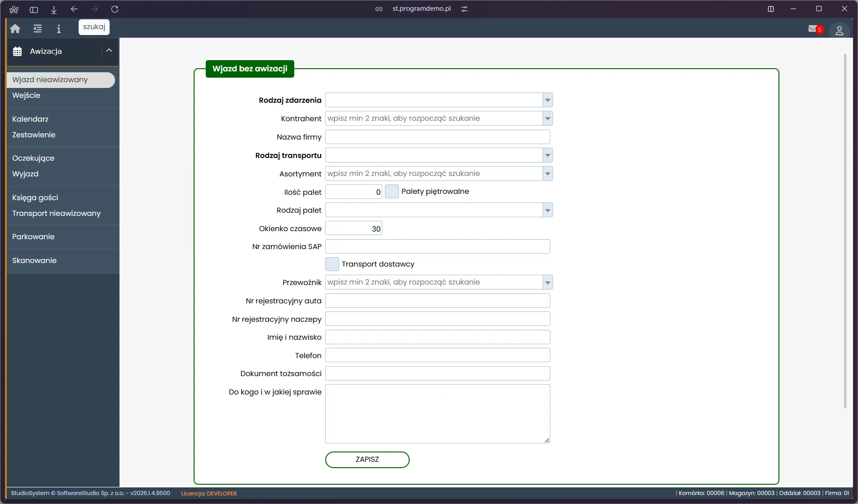Enable the Transport dostawcy checkbox

click(332, 264)
